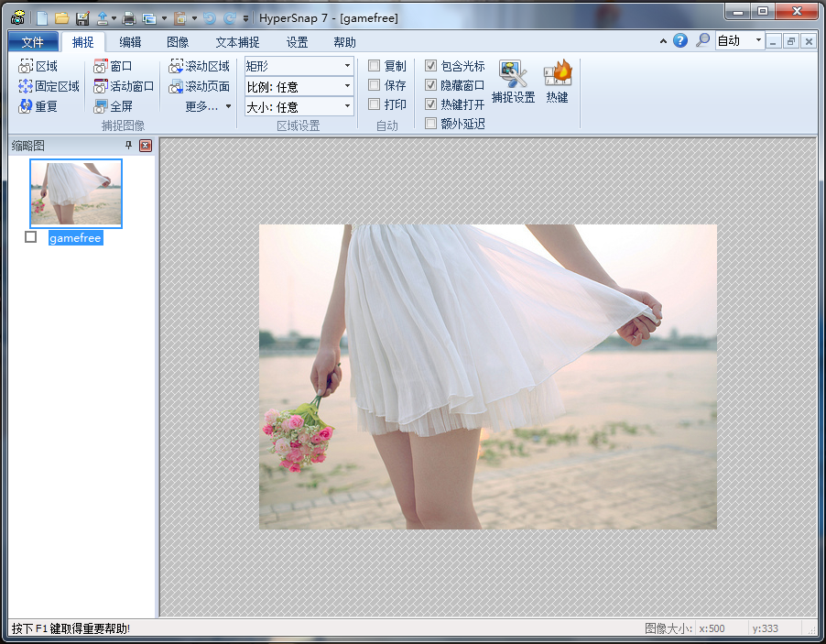Enable 额外延迟 (Extra Delay) checkbox
Image resolution: width=826 pixels, height=644 pixels.
[431, 124]
